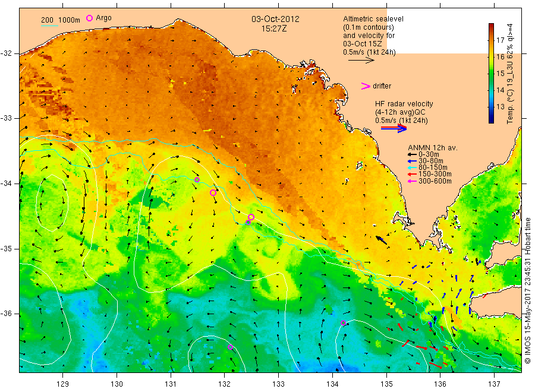Click the '200 1000m' isobath label
This screenshot has width=535, height=392.
61,20
